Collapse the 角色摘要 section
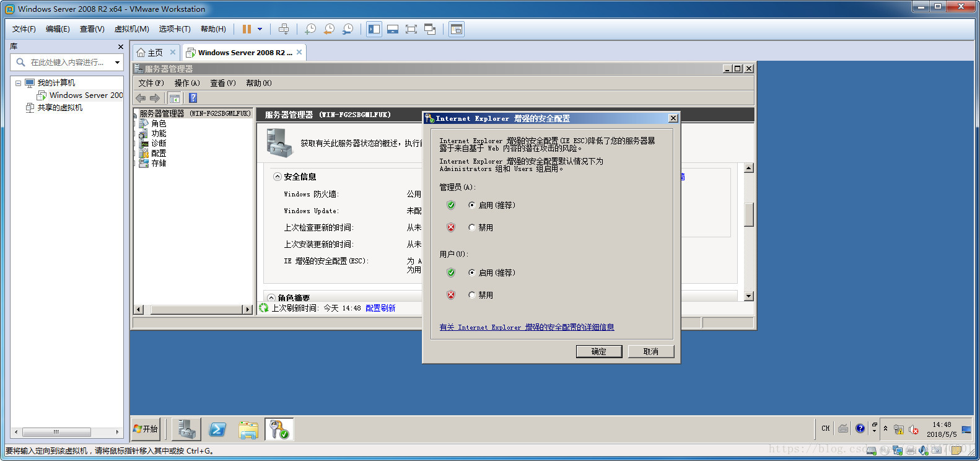Image resolution: width=980 pixels, height=461 pixels. point(271,298)
